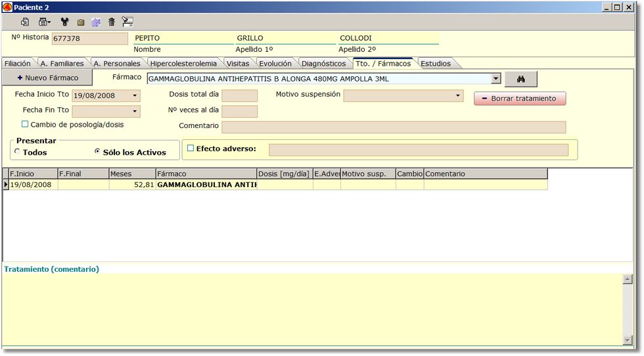644x356 pixels.
Task: Click the flashlight search form icon
Action: click(127, 22)
